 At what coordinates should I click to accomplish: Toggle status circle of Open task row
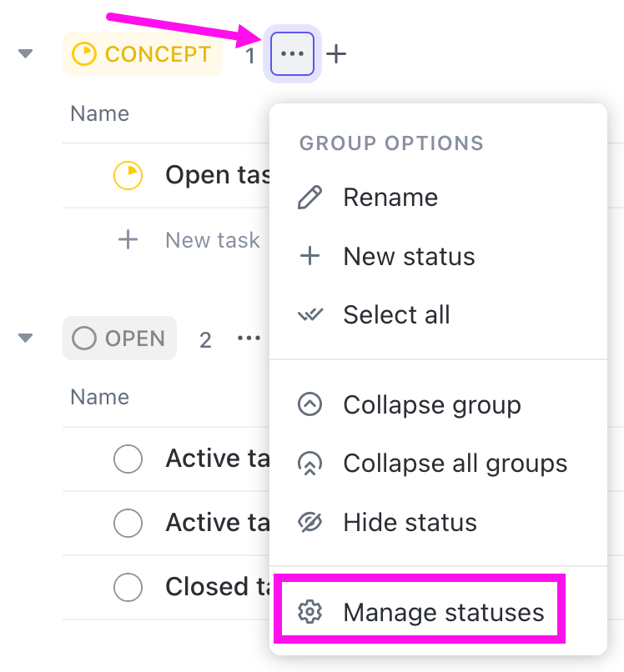tap(128, 175)
